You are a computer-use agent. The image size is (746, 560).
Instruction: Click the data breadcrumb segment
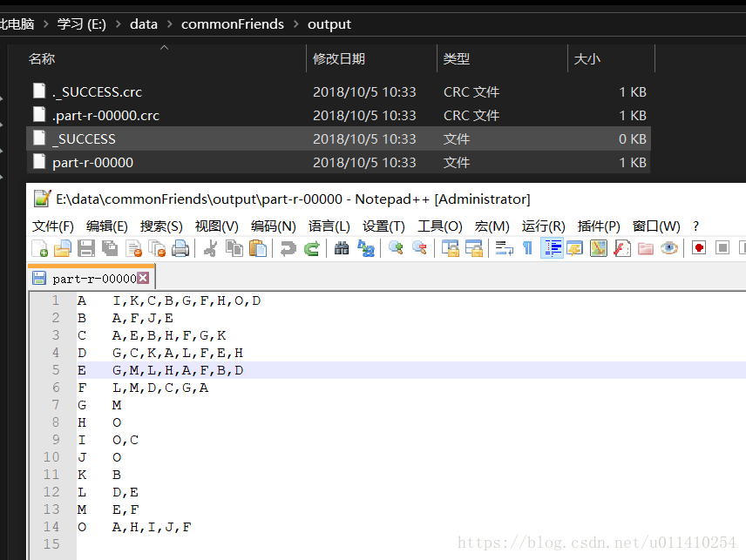(144, 24)
